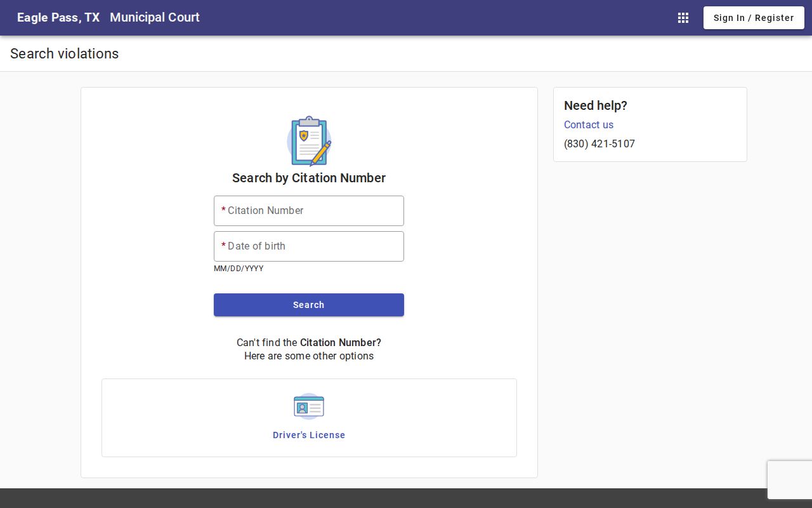
Task: Click the MM/DD/YYYY format hint
Action: click(239, 269)
